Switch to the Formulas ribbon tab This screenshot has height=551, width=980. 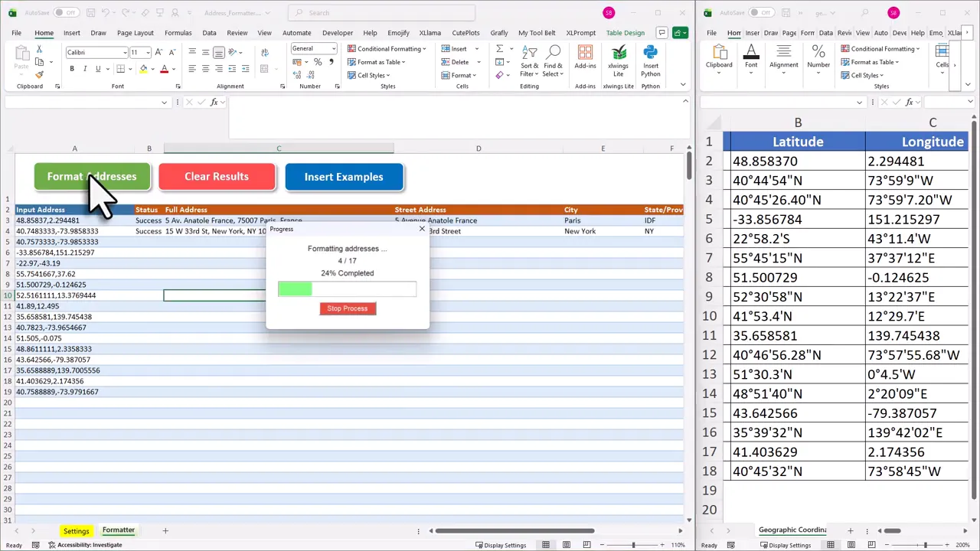tap(178, 33)
